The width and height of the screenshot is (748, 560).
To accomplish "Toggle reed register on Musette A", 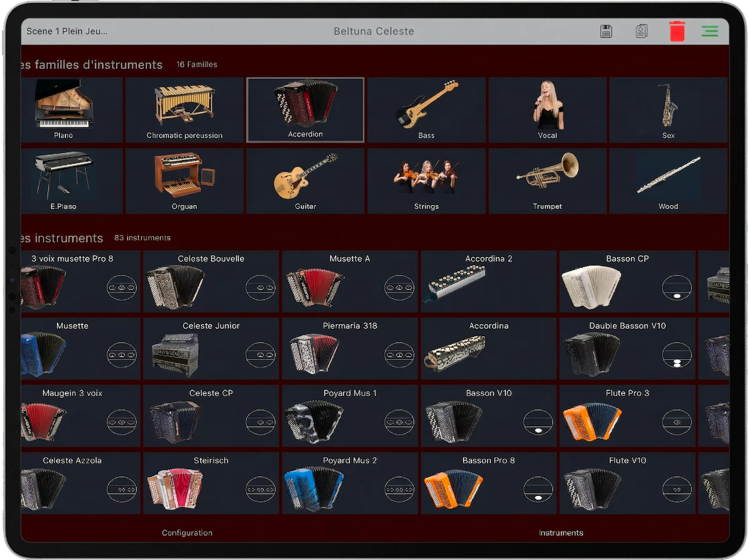I will click(399, 287).
